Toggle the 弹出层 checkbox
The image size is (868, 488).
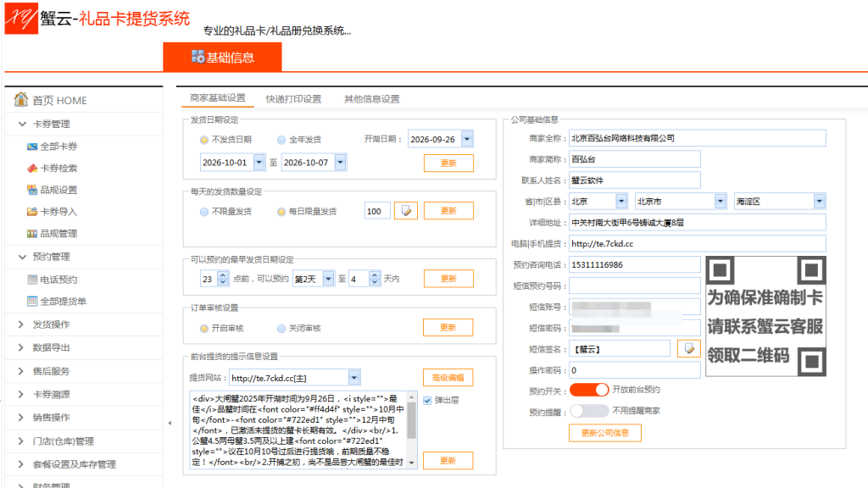[x=427, y=401]
